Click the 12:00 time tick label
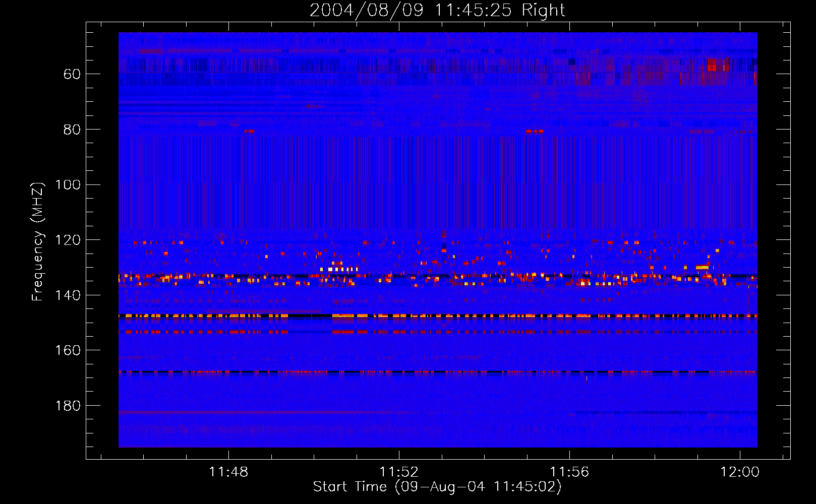Image resolution: width=816 pixels, height=504 pixels. click(x=740, y=472)
